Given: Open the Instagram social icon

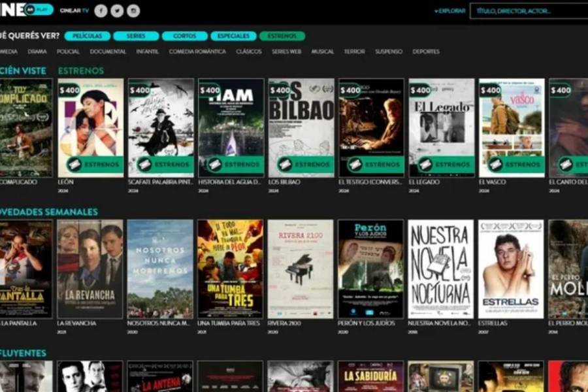Looking at the screenshot, I should [x=133, y=11].
